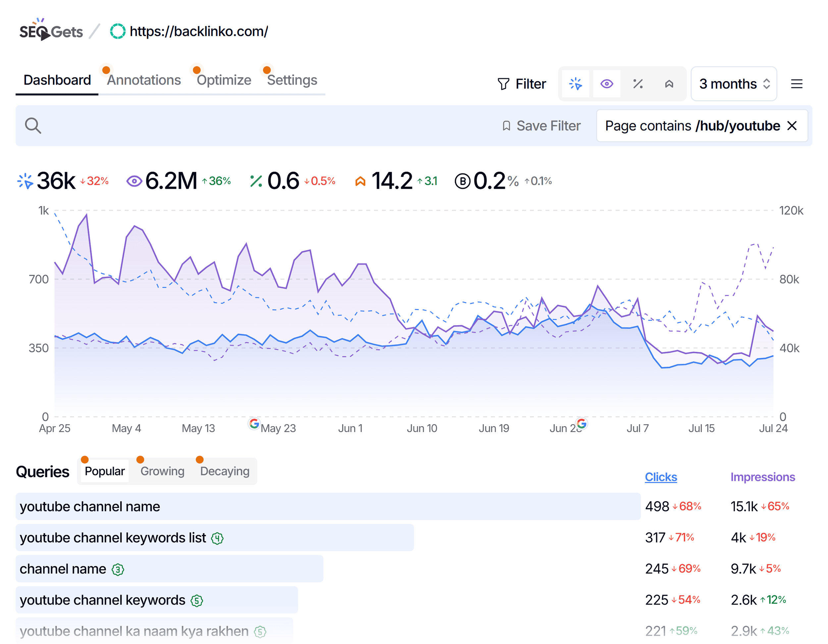The image size is (828, 644).
Task: Click the Filter button
Action: tap(522, 84)
